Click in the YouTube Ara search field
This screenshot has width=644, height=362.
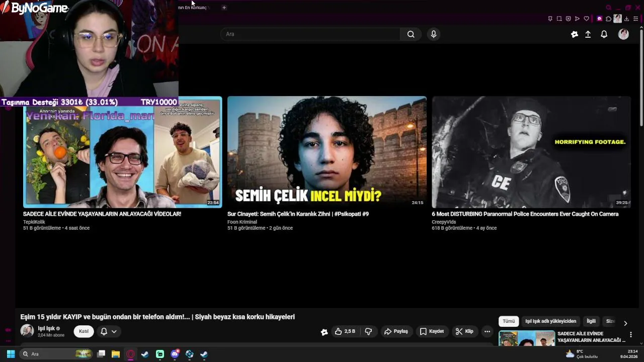[310, 34]
